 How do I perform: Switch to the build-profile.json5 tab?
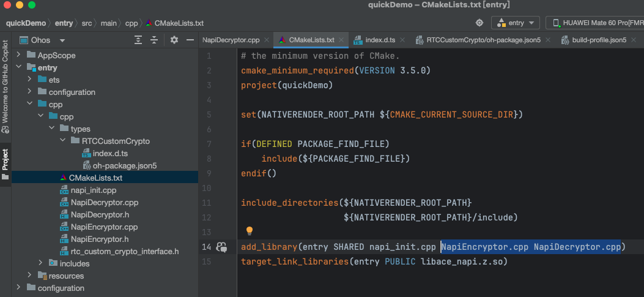point(599,40)
